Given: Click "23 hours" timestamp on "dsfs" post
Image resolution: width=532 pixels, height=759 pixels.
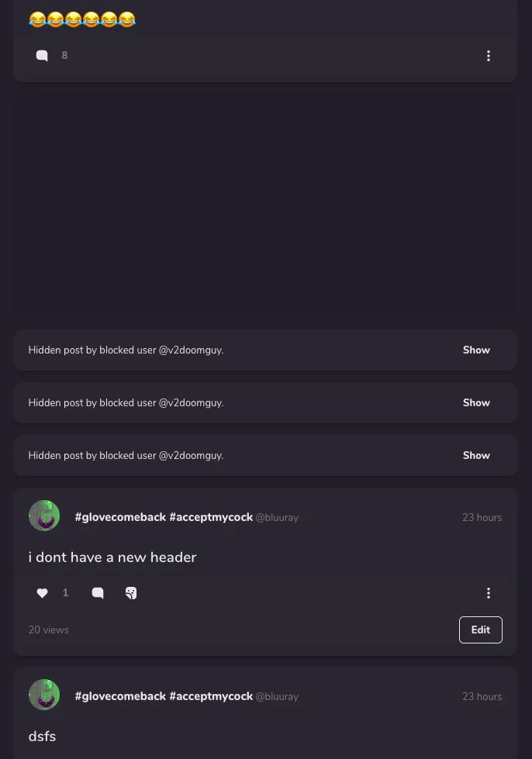Looking at the screenshot, I should [x=482, y=697].
